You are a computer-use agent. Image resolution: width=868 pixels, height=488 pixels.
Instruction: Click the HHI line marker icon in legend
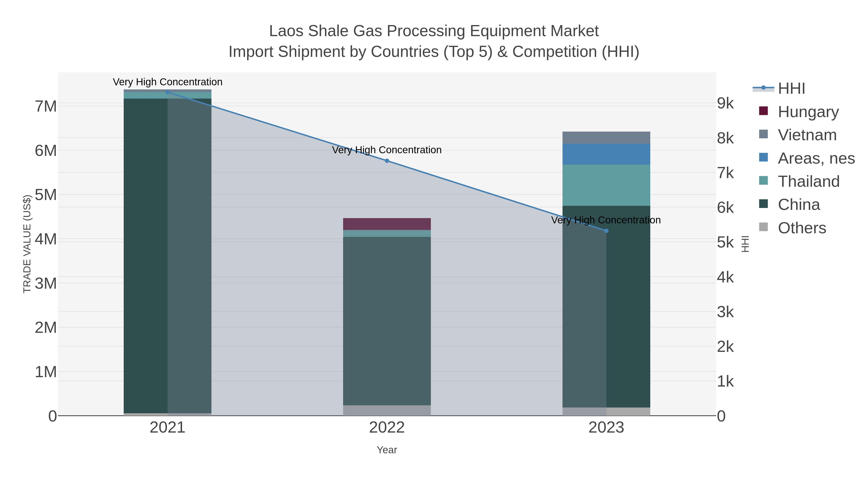[x=763, y=88]
